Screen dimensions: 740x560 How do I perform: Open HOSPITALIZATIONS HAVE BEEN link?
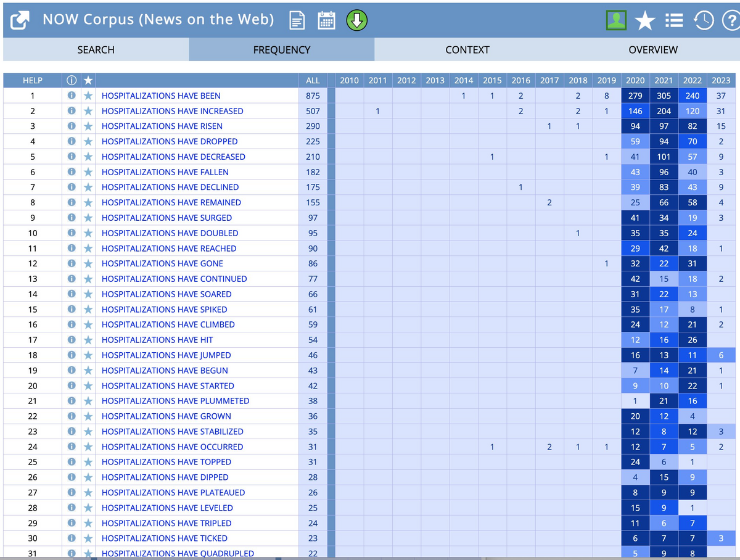coord(161,96)
